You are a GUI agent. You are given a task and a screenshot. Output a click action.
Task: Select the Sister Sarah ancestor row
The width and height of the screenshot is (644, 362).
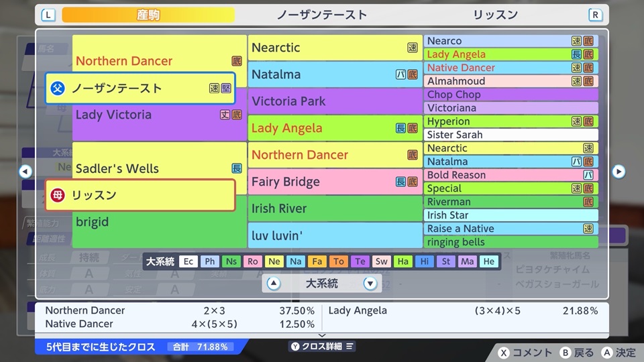click(x=511, y=135)
